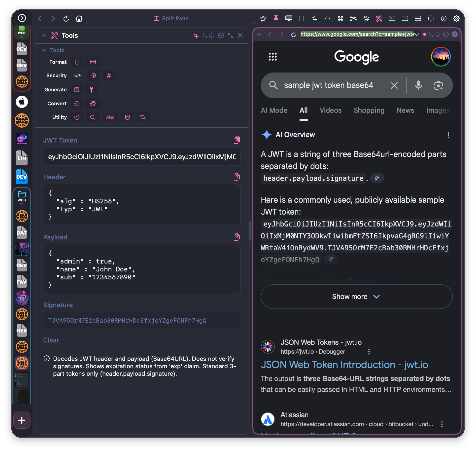Screen dimensions: 476x451
Task: Open the key generator tool under Generate
Action: point(91,90)
